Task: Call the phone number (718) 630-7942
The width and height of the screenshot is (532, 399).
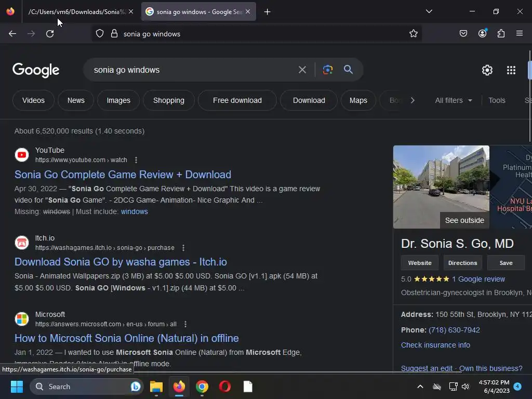Action: (454, 330)
